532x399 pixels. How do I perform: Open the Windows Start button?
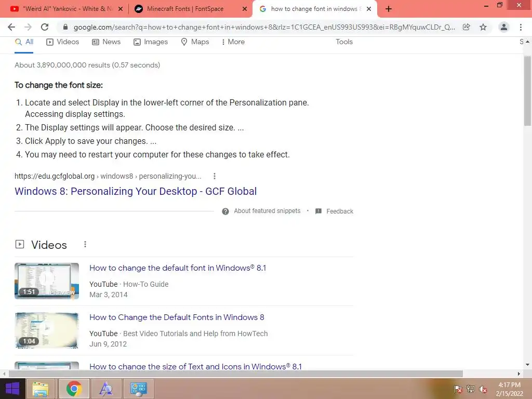[x=12, y=389]
